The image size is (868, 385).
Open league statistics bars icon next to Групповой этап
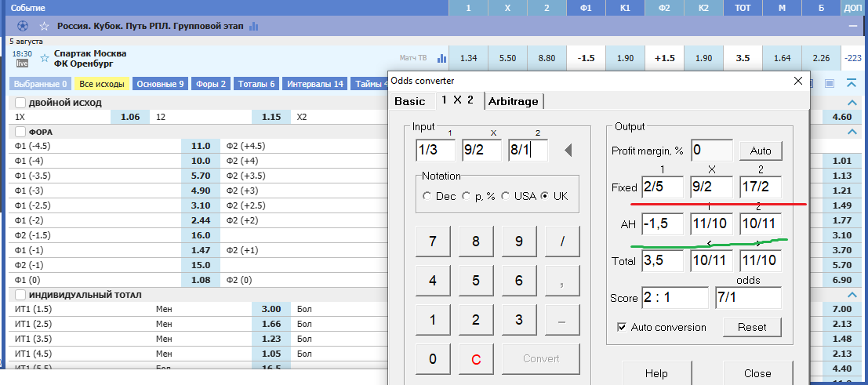coord(254,26)
